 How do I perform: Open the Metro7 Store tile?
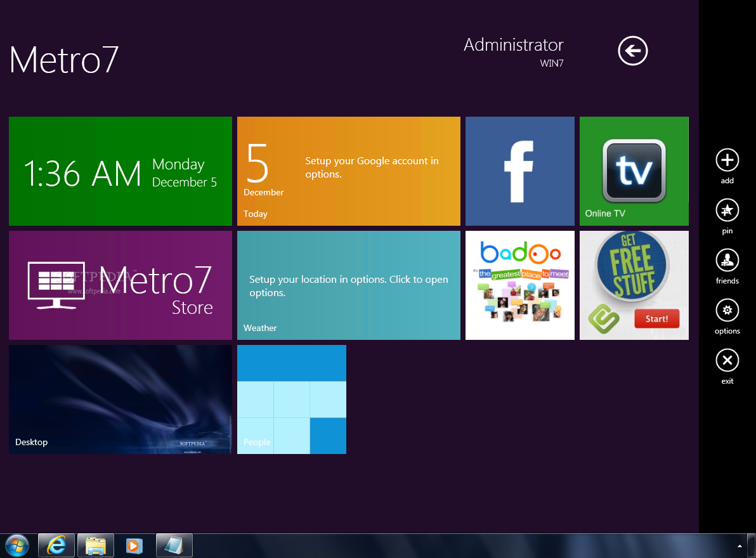(x=121, y=285)
